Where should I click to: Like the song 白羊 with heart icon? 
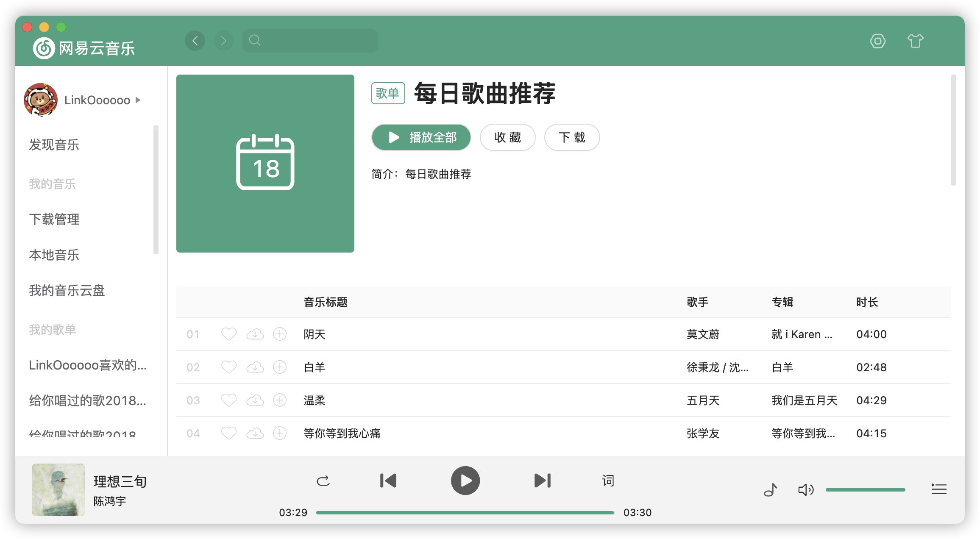coord(229,367)
